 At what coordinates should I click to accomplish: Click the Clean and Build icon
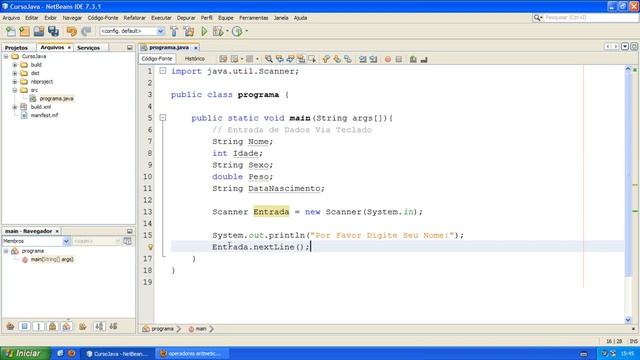[189, 31]
